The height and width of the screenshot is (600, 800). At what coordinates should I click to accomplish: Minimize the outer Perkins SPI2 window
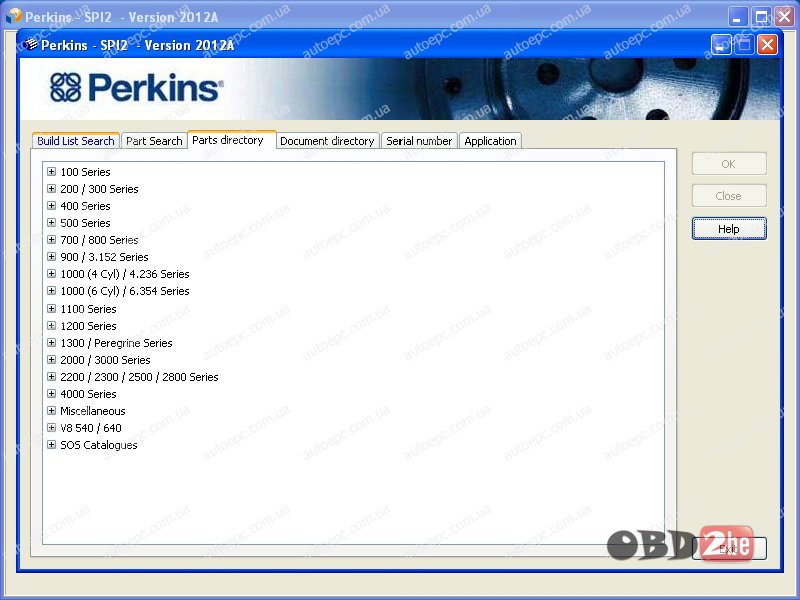737,16
